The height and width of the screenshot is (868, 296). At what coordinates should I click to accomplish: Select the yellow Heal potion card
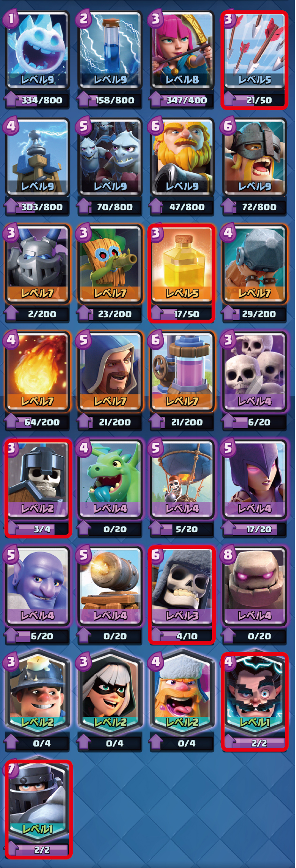[x=182, y=264]
